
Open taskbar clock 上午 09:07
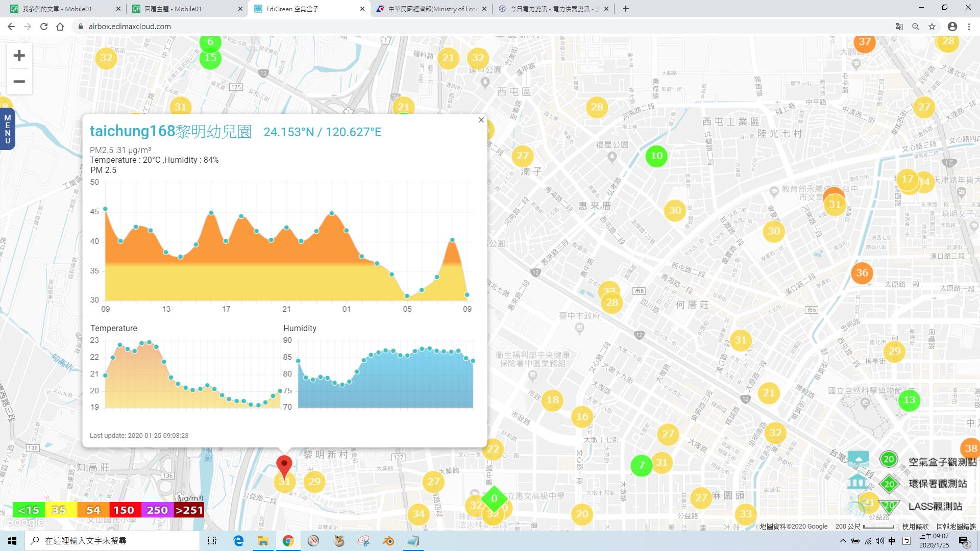934,541
